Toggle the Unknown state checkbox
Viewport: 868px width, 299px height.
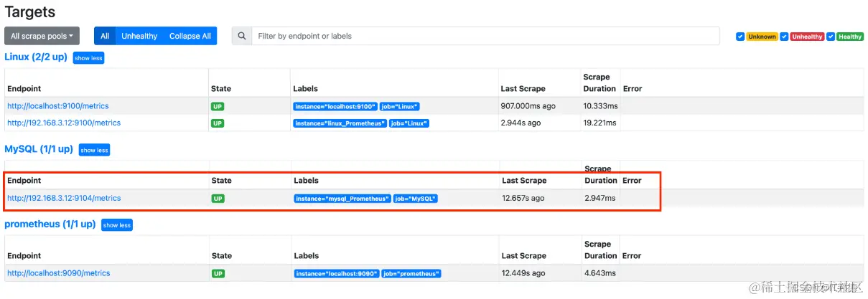click(740, 37)
